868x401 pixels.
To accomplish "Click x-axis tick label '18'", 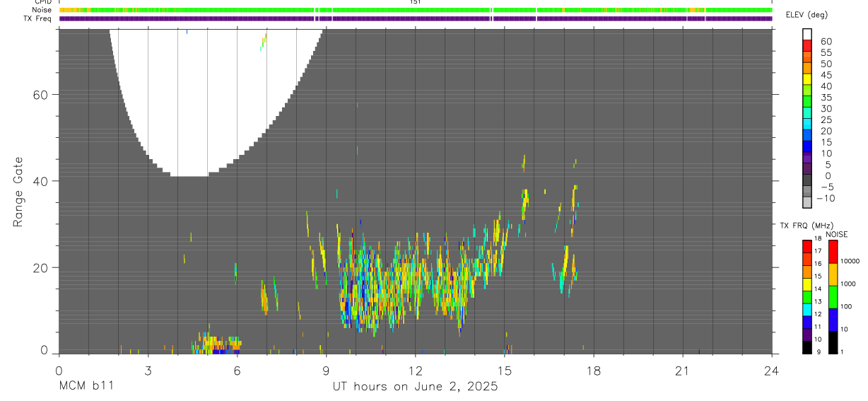I will click(x=594, y=371).
